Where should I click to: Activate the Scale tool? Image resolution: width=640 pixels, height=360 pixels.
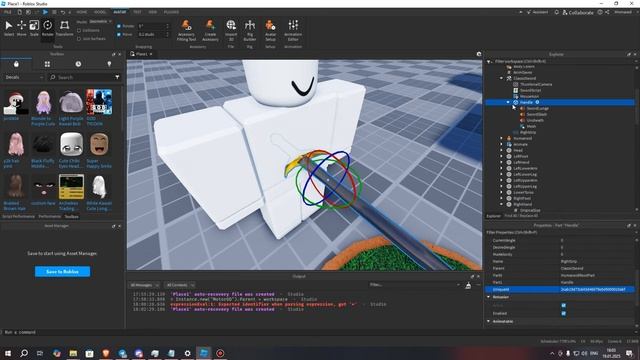tap(34, 28)
